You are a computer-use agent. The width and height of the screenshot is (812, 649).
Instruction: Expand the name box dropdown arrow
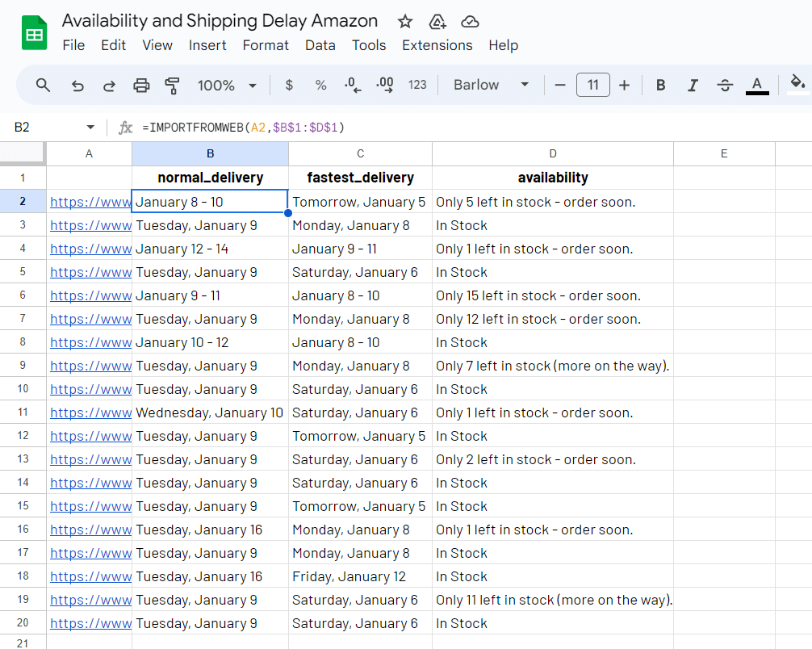click(x=90, y=128)
